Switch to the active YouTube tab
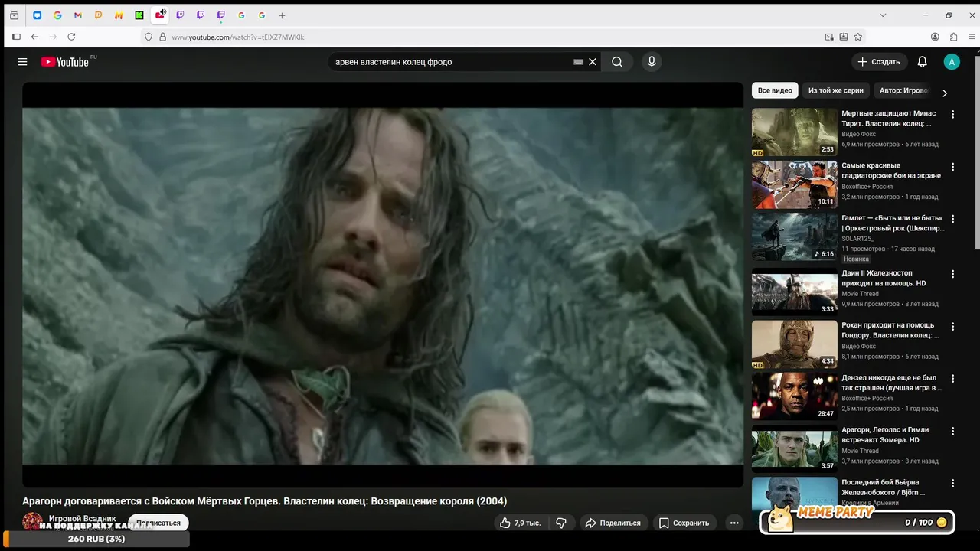The width and height of the screenshot is (980, 551). 160,15
